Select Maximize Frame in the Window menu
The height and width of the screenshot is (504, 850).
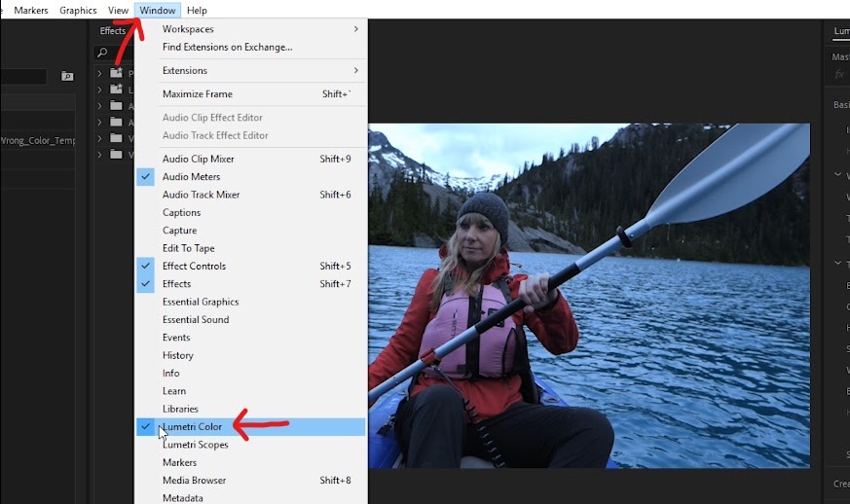click(x=251, y=93)
